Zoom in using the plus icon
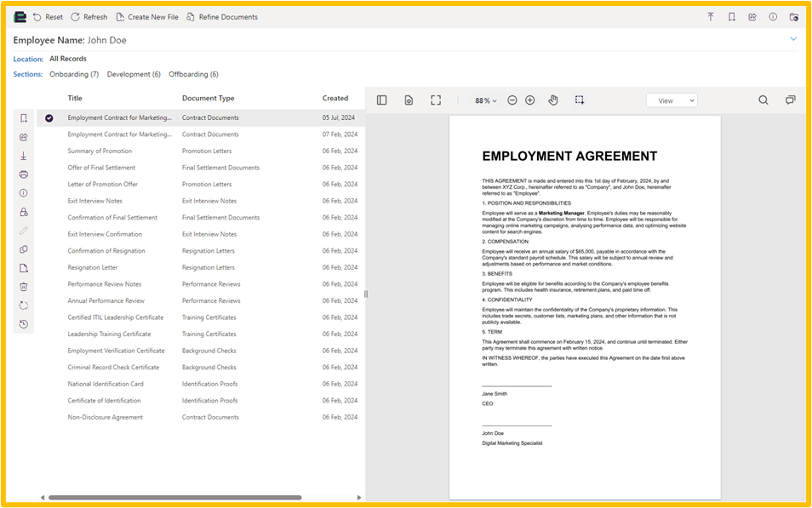Image resolution: width=812 pixels, height=508 pixels. (530, 100)
